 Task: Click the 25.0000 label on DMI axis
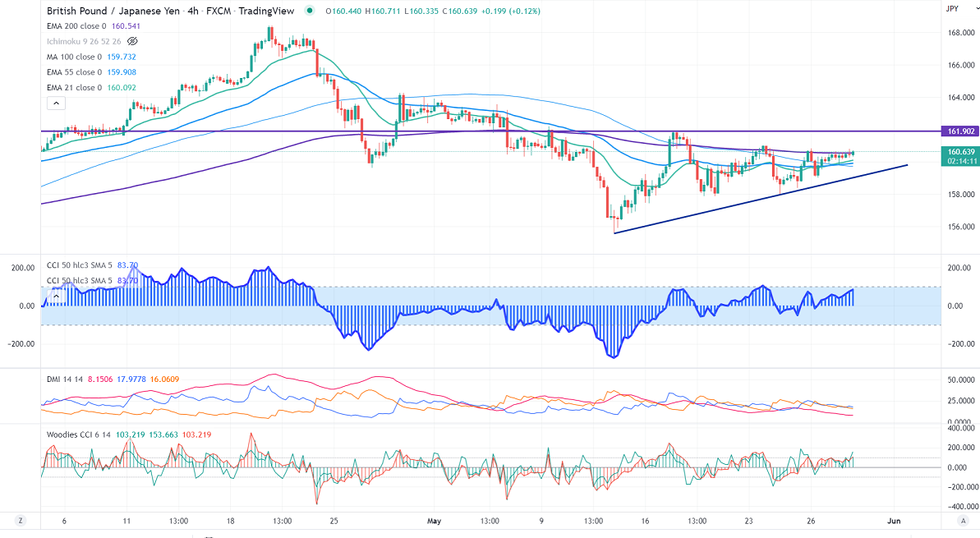point(961,401)
